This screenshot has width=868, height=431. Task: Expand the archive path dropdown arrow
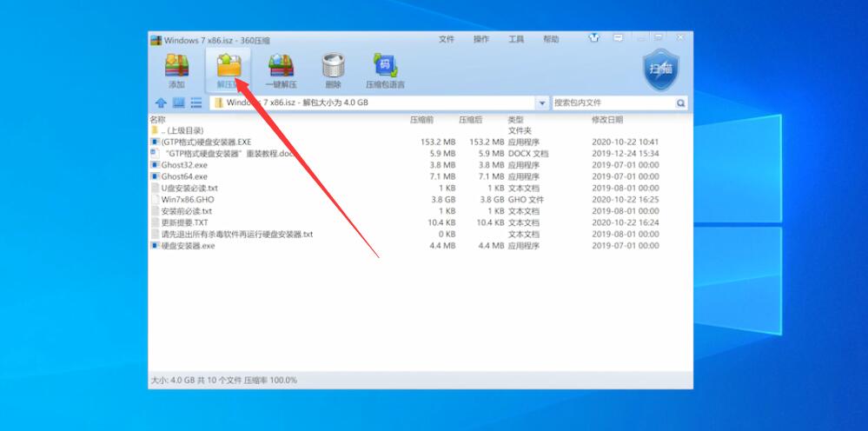click(542, 103)
